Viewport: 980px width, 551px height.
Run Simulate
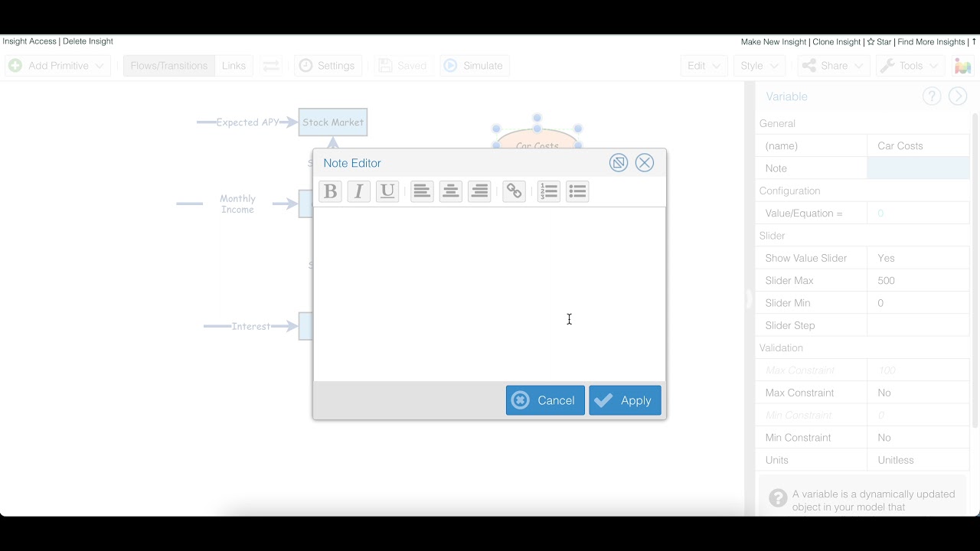point(474,66)
